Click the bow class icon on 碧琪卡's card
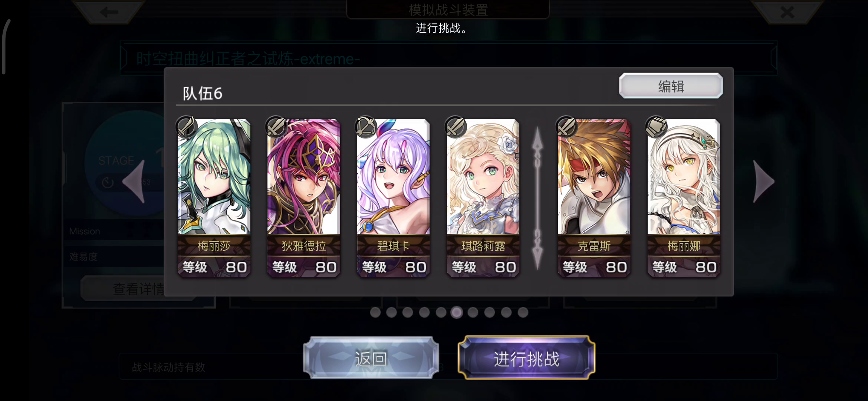This screenshot has width=868, height=401. [x=366, y=127]
